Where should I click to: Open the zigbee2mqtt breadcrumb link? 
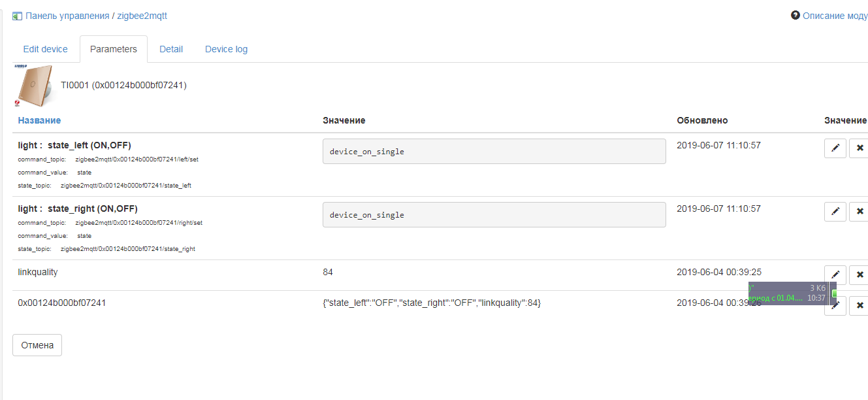coord(142,16)
